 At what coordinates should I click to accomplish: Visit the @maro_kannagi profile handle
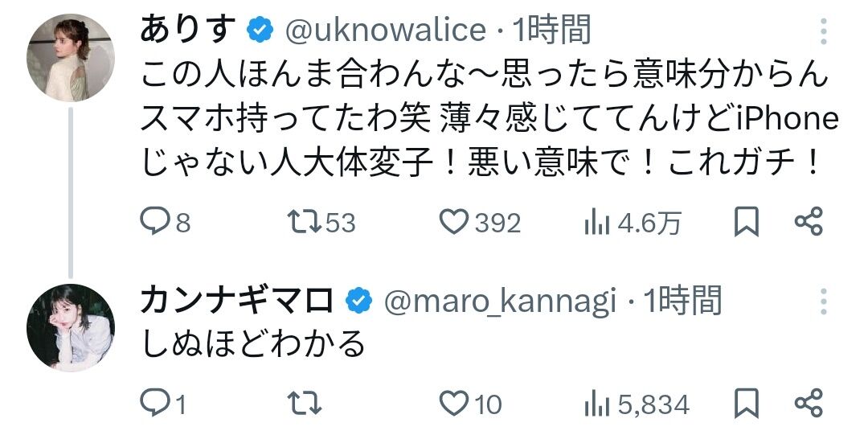click(500, 302)
